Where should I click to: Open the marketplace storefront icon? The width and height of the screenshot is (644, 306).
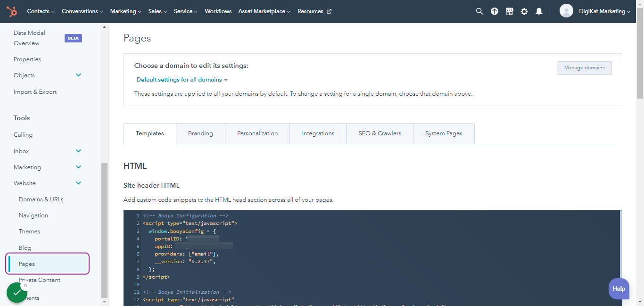[509, 11]
